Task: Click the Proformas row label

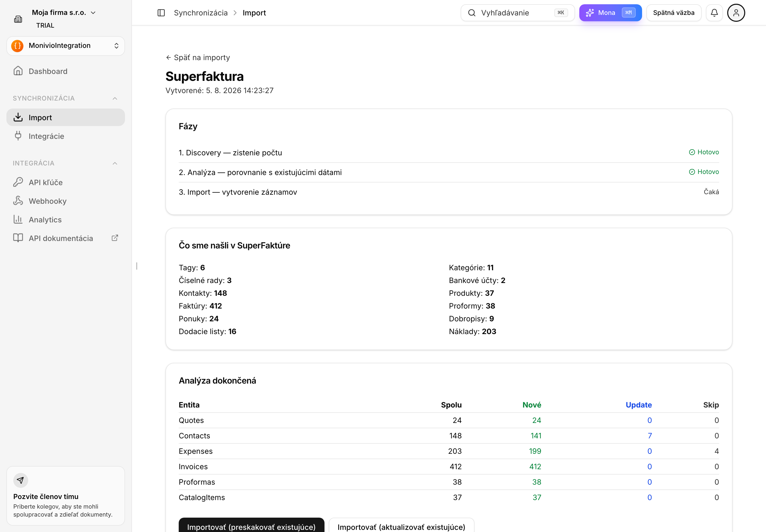Action: pyautogui.click(x=197, y=482)
